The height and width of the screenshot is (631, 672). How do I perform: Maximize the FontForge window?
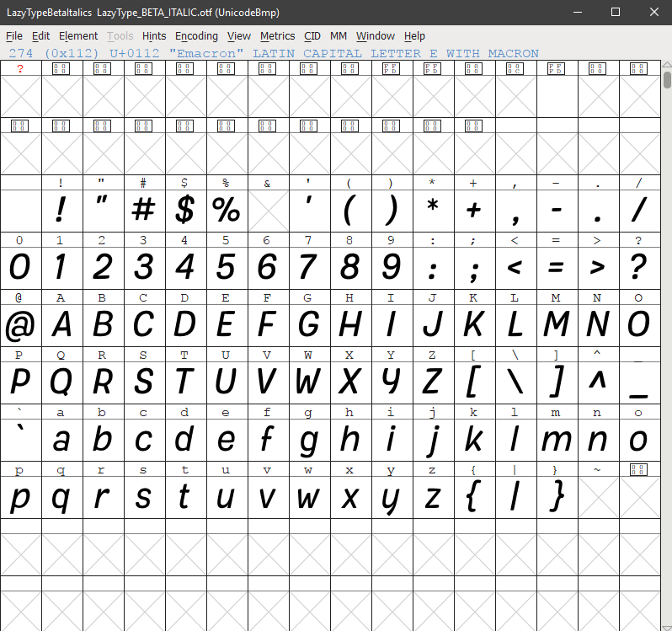(615, 12)
